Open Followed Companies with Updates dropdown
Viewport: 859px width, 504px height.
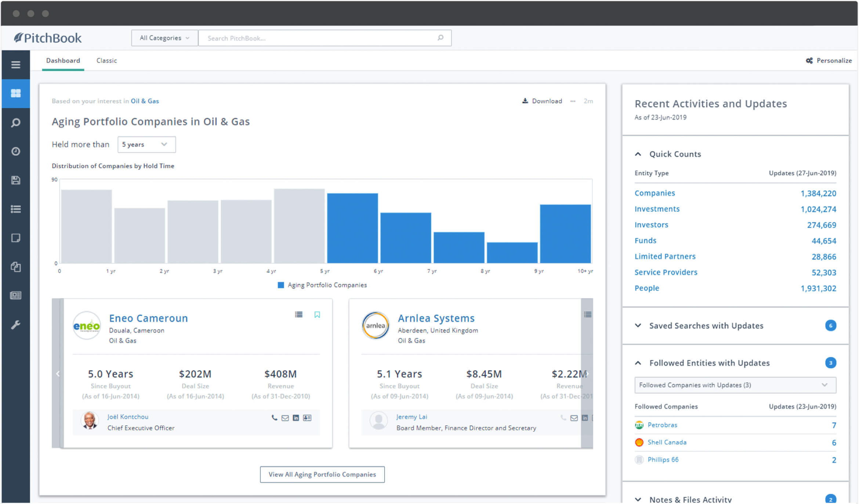coord(735,385)
